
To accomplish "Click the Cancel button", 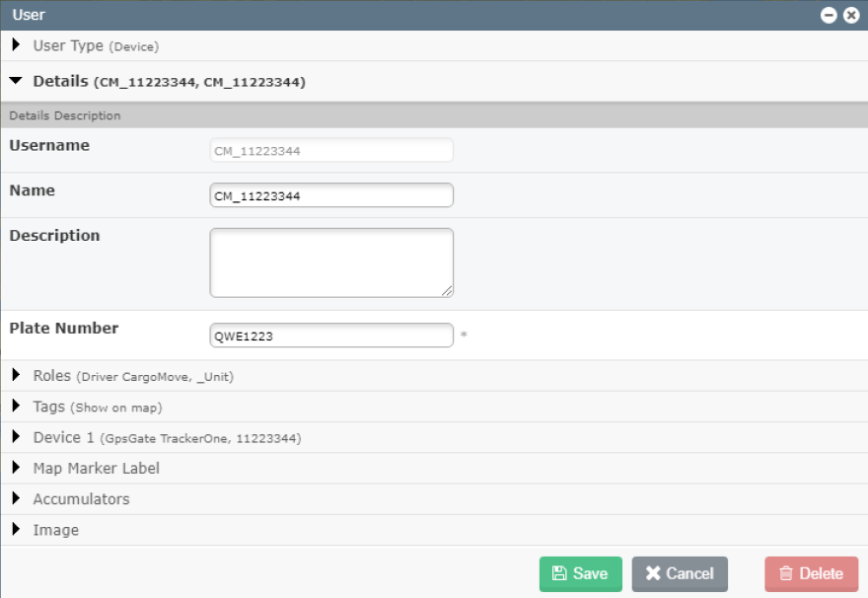I will tap(680, 574).
